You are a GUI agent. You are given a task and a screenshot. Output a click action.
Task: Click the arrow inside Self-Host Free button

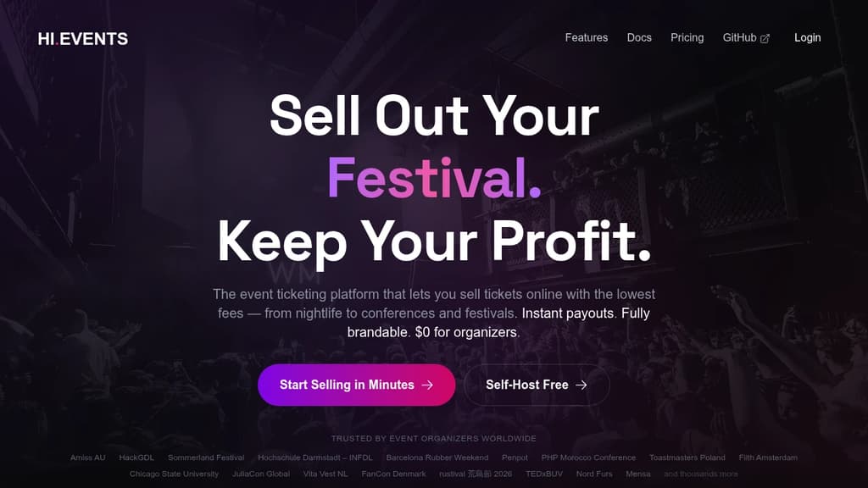coord(581,385)
